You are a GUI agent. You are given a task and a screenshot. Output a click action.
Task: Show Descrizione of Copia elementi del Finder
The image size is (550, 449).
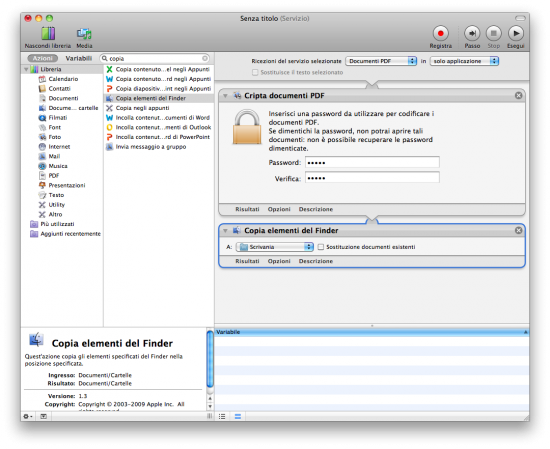click(316, 261)
